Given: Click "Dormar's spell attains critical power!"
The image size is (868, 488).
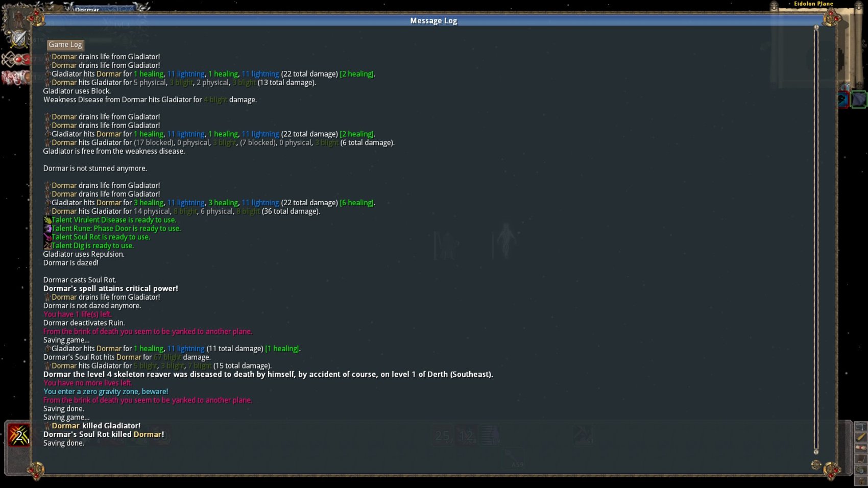Looking at the screenshot, I should click(111, 289).
